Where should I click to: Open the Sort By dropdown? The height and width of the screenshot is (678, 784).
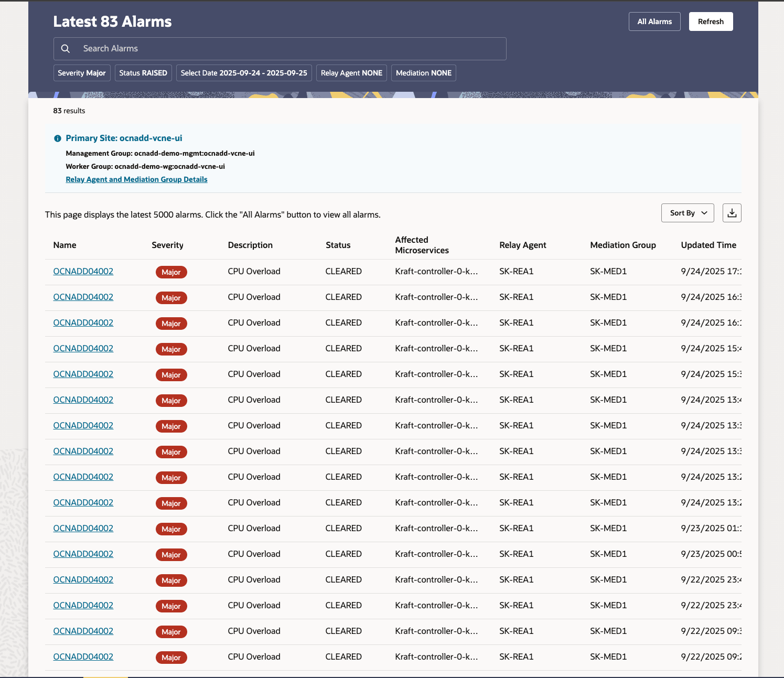(x=687, y=213)
